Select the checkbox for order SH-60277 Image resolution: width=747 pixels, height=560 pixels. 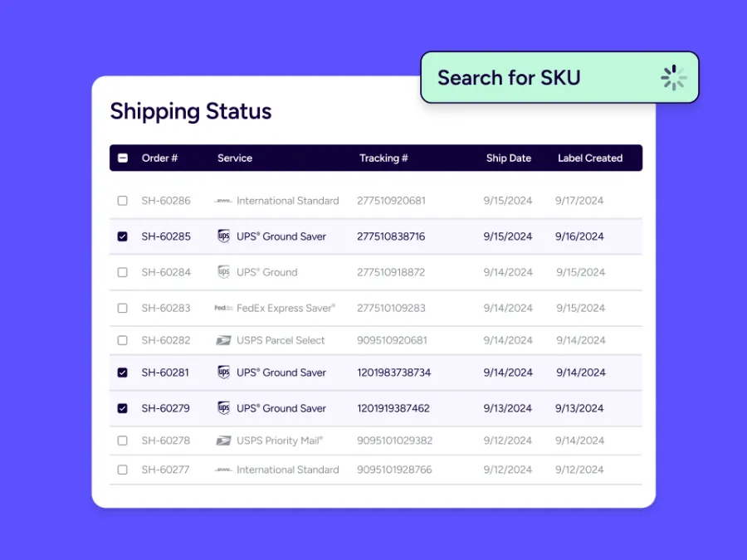coord(123,470)
